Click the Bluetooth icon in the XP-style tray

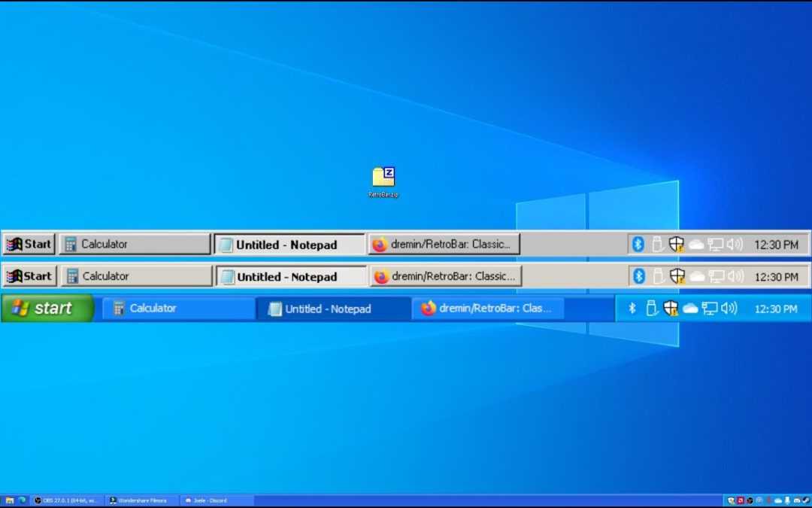(632, 308)
